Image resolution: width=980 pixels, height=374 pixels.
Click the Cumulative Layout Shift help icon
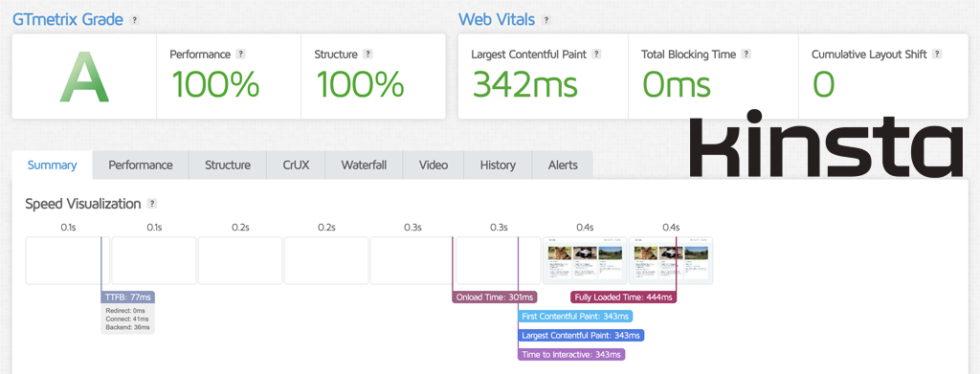click(x=937, y=55)
